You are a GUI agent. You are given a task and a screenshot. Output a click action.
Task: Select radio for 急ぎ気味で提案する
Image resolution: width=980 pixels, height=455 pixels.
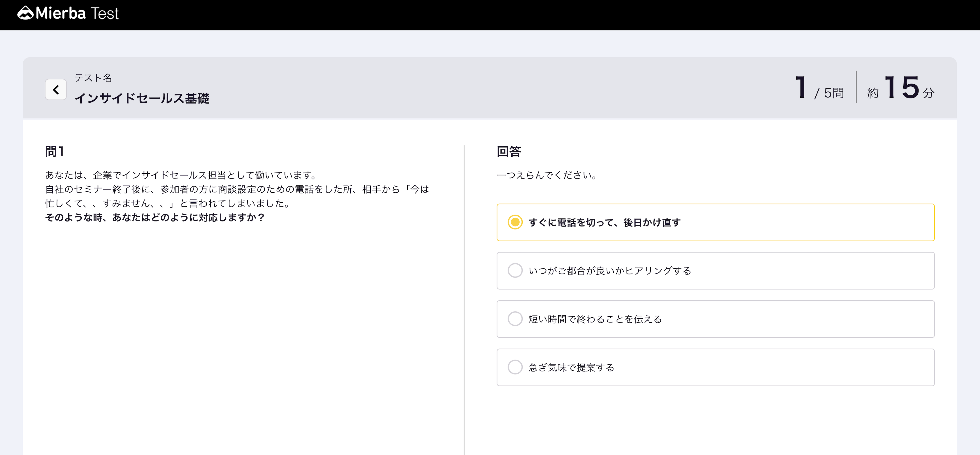pos(515,367)
